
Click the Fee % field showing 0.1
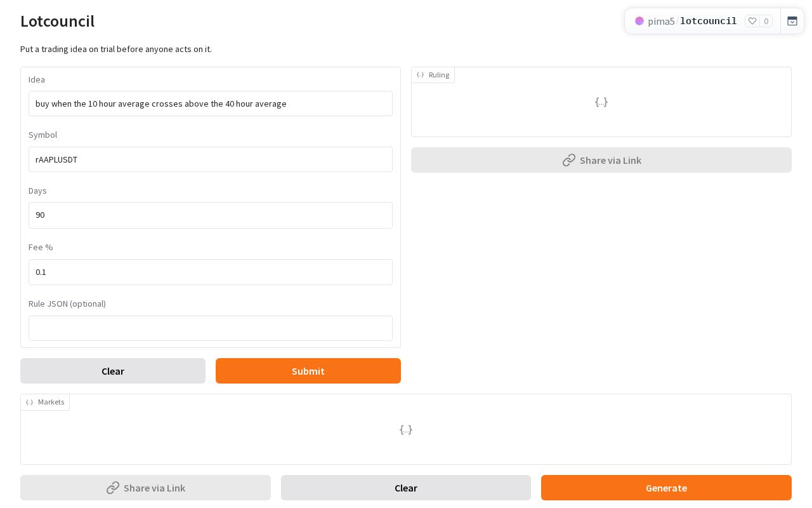coord(211,272)
